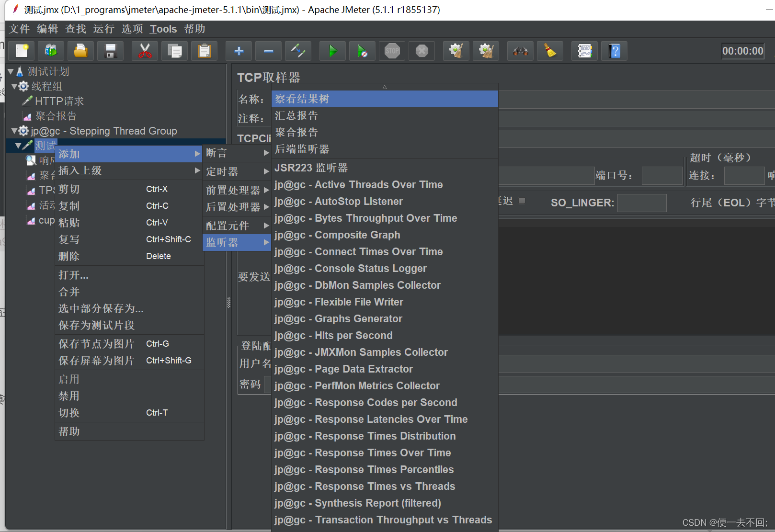This screenshot has width=775, height=532.
Task: Click the Toggle enable/disable icon
Action: click(298, 51)
